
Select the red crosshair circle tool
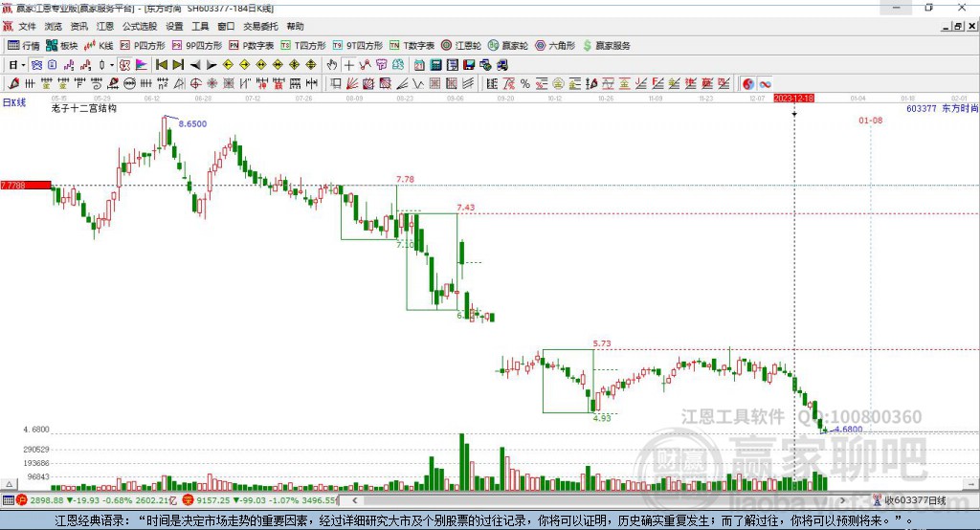click(195, 84)
